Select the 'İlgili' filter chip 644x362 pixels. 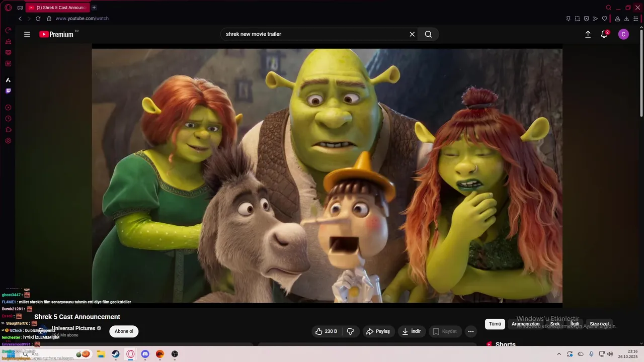[x=575, y=324]
